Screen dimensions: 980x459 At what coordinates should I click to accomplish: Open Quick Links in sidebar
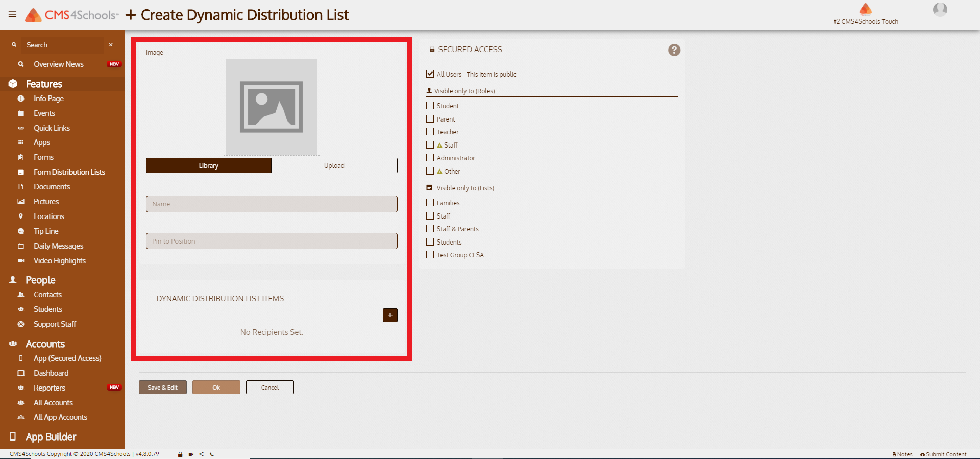[x=52, y=128]
